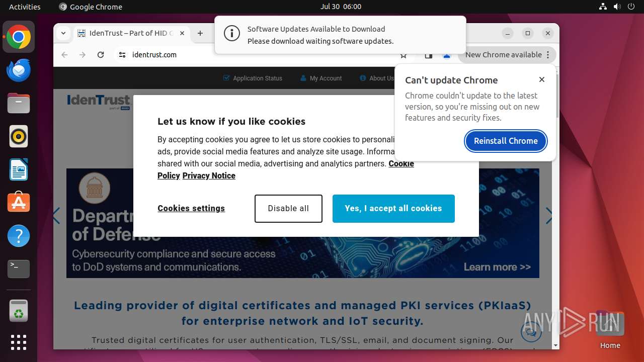Show Applications grid in the dock

pyautogui.click(x=19, y=342)
